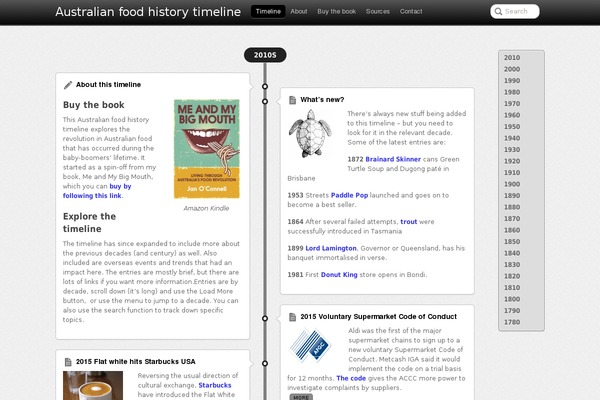The width and height of the screenshot is (600, 400).
Task: Click the magnifier icon in the search box
Action: coord(498,11)
